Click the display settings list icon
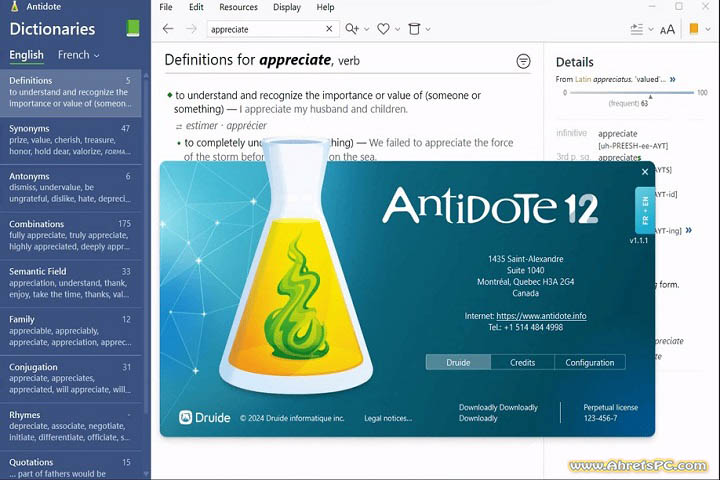Image resolution: width=720 pixels, height=480 pixels. (x=636, y=29)
